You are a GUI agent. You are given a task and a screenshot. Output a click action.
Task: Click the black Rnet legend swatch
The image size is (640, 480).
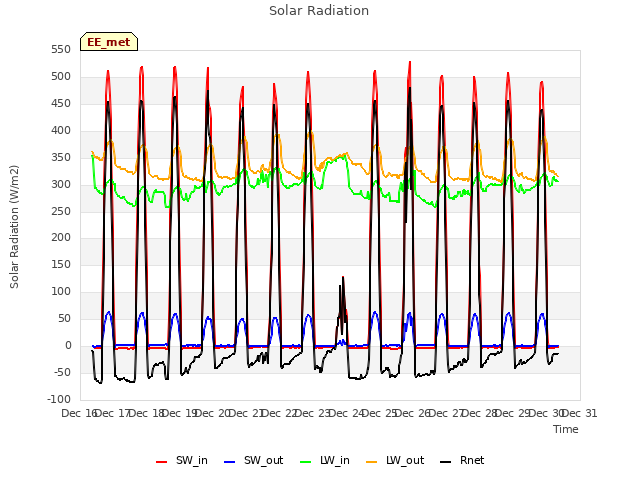[x=446, y=462]
